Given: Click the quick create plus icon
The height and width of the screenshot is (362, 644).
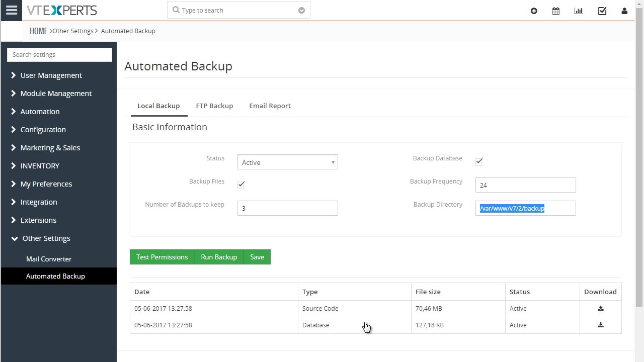Looking at the screenshot, I should tap(534, 11).
